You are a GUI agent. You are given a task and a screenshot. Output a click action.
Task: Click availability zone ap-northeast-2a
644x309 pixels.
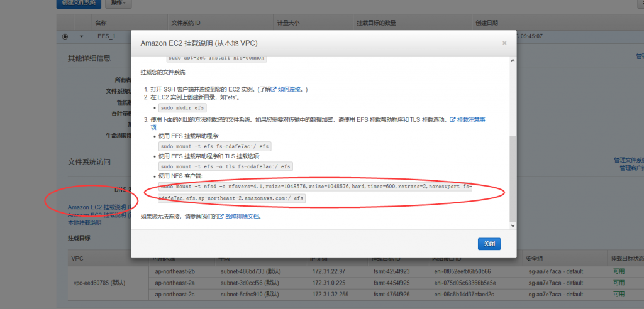point(175,283)
